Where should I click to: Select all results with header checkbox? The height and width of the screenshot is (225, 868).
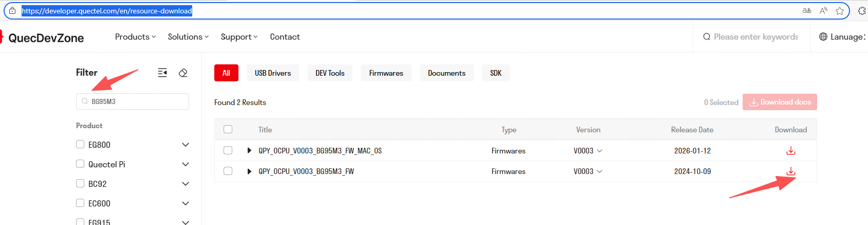(x=228, y=130)
